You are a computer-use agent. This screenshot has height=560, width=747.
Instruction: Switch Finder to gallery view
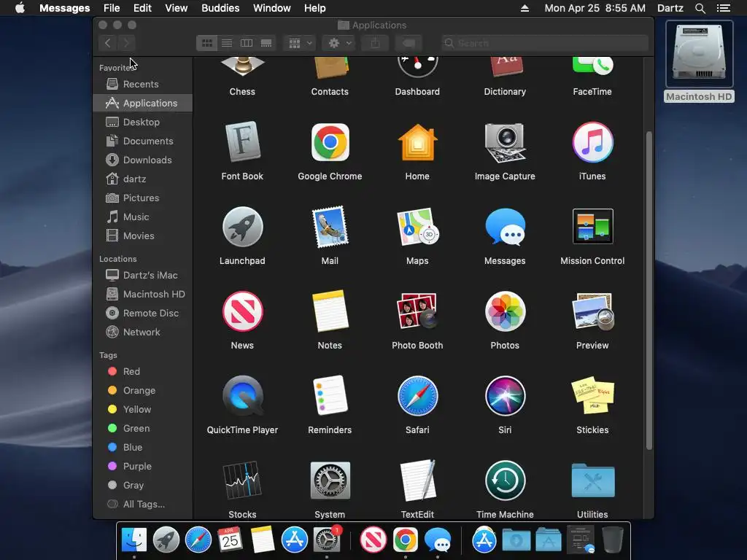click(266, 43)
